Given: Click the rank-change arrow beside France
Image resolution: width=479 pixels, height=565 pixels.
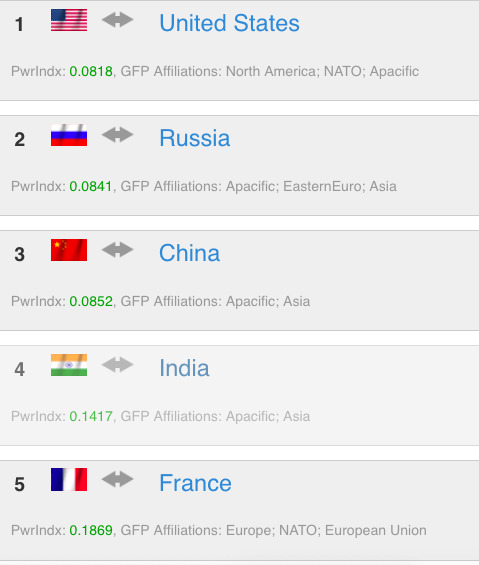Looking at the screenshot, I should 117,480.
